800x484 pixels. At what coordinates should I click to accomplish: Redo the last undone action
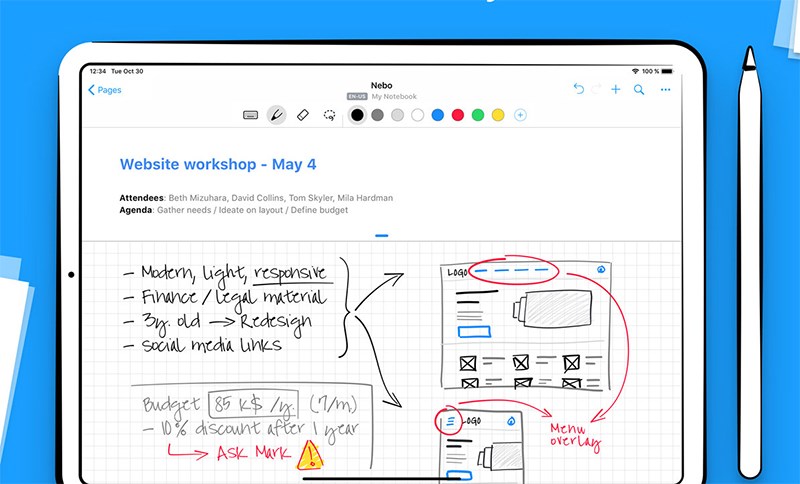[x=596, y=90]
